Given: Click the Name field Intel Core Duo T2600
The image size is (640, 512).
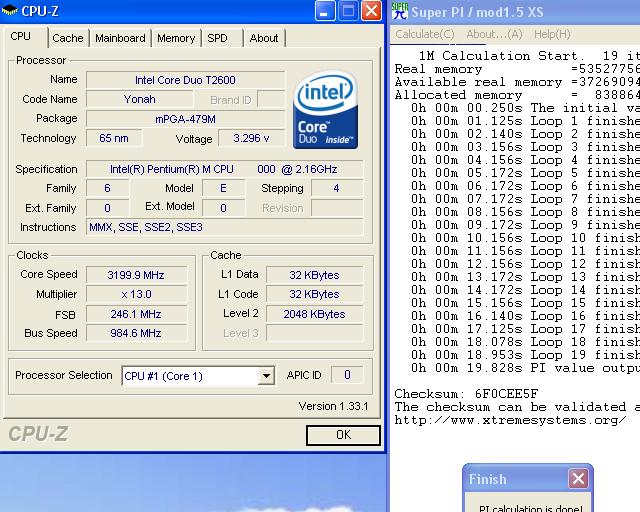Looking at the screenshot, I should point(185,80).
